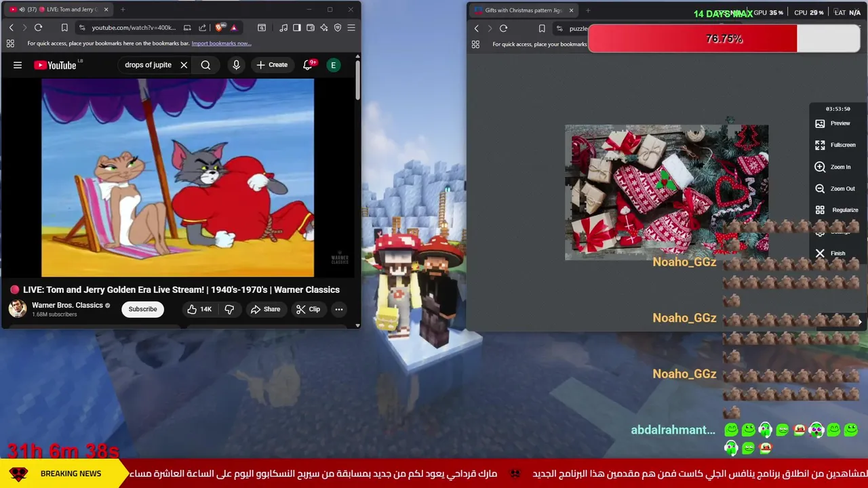Toggle the browser sidebar panel icon
The image size is (868, 488).
tap(296, 28)
